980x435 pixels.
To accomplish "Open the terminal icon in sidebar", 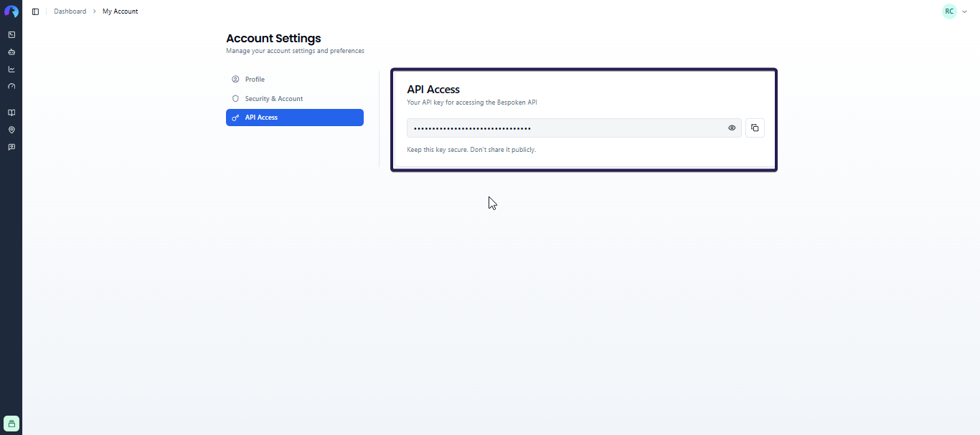I will click(11, 34).
